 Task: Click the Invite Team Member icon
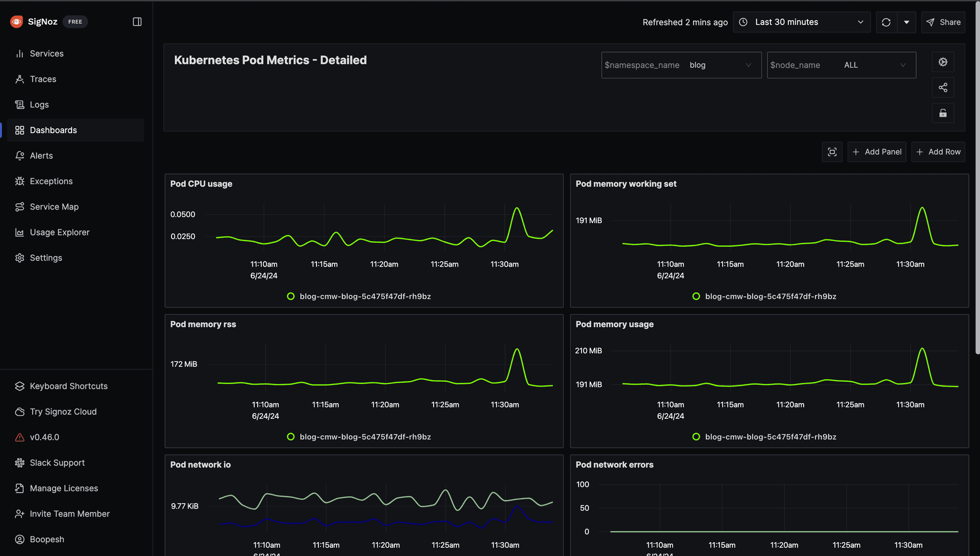(20, 513)
